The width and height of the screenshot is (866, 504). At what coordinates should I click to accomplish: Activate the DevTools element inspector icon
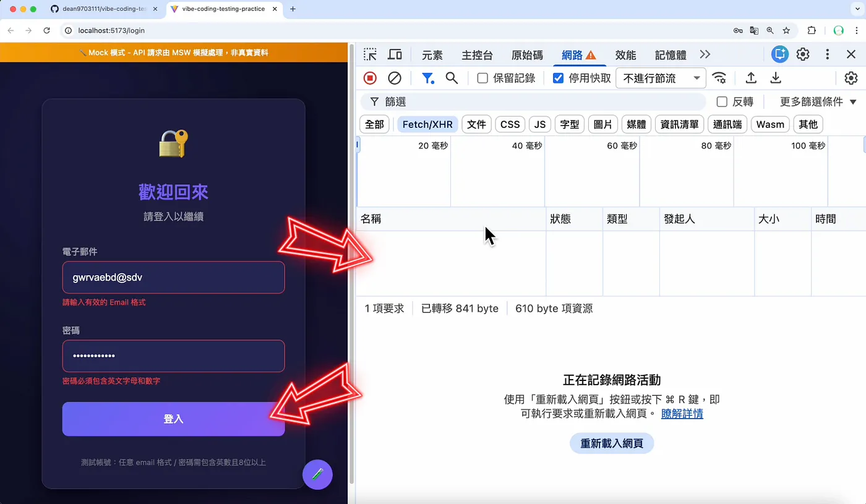point(370,54)
